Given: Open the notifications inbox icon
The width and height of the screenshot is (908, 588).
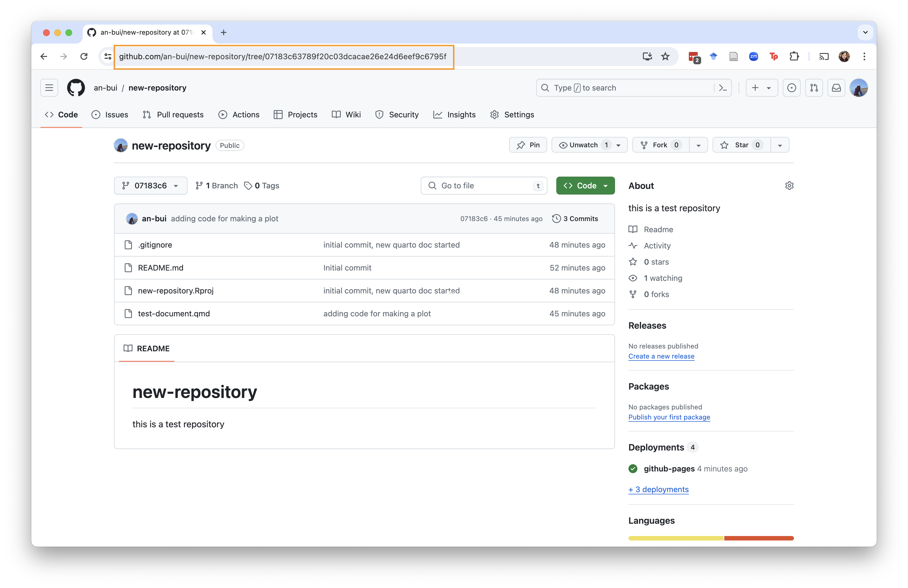Looking at the screenshot, I should 836,88.
